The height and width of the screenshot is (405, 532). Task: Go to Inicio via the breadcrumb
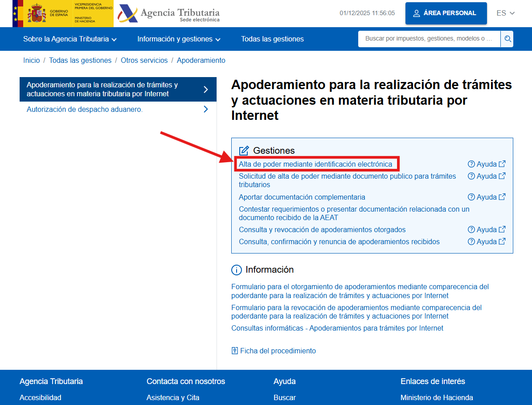[x=32, y=60]
